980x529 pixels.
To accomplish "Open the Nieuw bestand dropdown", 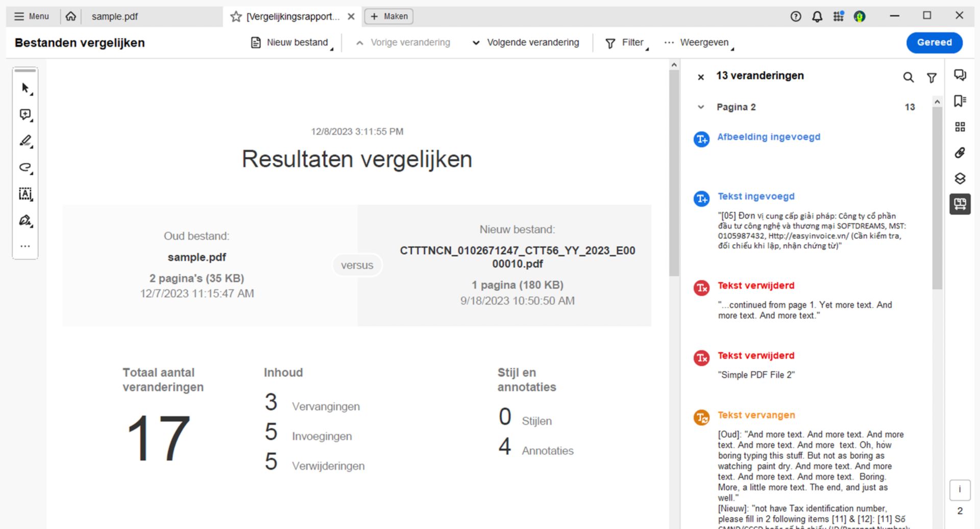I will (x=292, y=43).
